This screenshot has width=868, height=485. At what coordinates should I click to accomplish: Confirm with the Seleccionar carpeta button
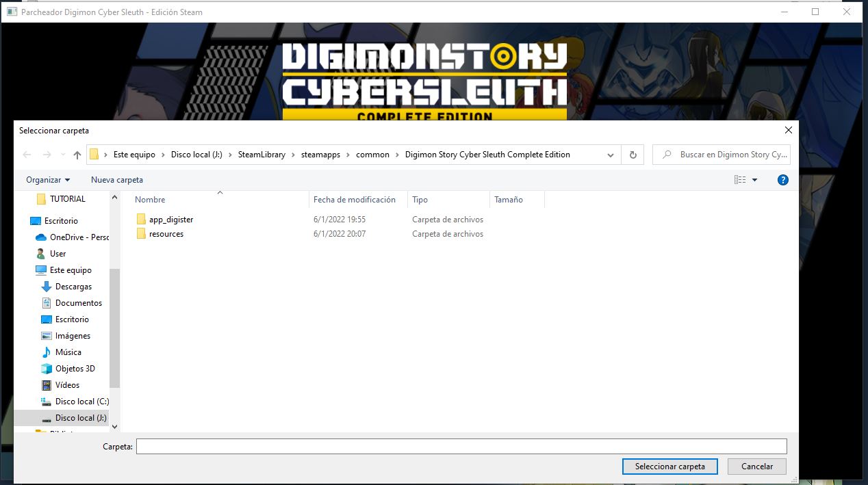(670, 467)
